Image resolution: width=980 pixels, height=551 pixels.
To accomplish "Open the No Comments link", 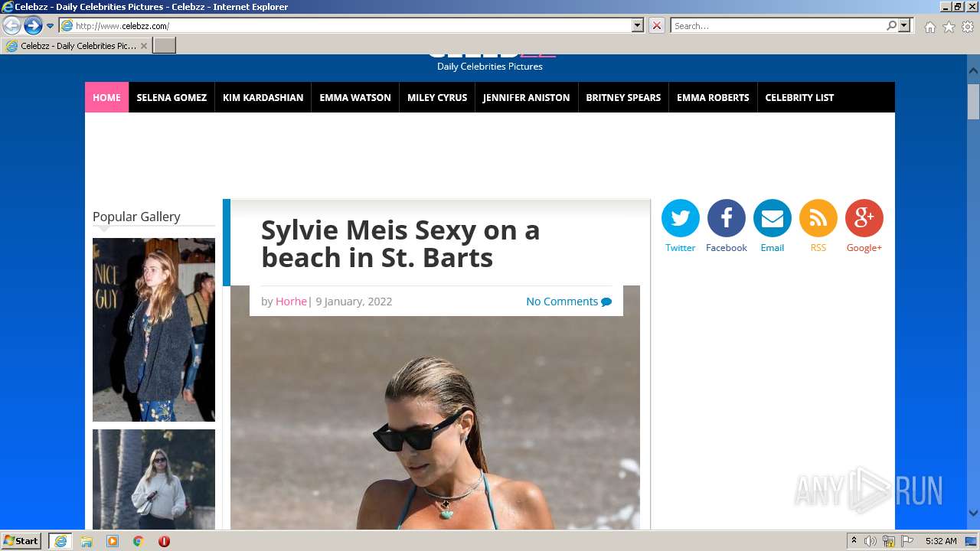I will coord(562,302).
